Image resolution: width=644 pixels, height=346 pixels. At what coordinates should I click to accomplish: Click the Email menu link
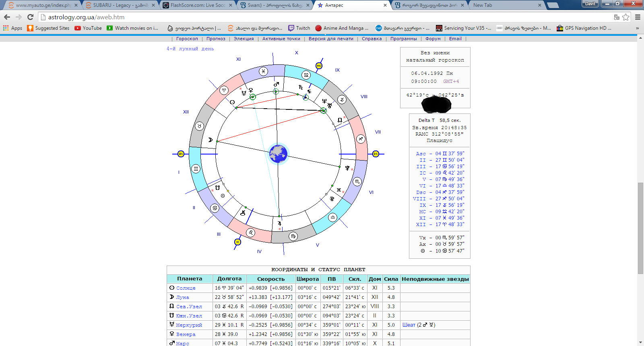coord(455,39)
